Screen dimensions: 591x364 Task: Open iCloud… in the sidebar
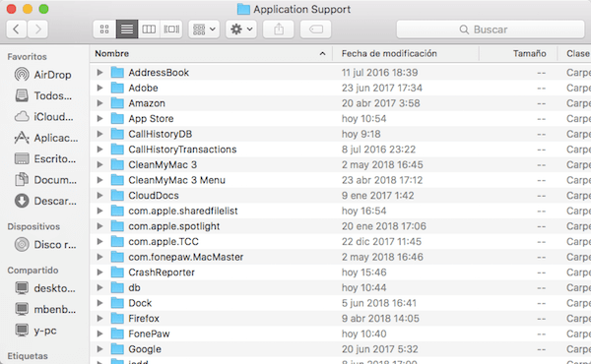pos(43,117)
